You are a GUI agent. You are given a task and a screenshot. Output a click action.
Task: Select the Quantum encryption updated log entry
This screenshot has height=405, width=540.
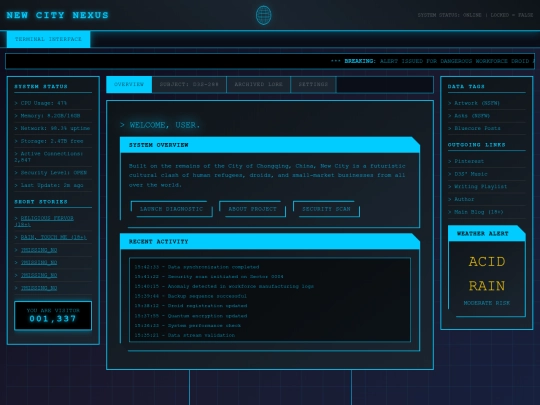coord(190,316)
